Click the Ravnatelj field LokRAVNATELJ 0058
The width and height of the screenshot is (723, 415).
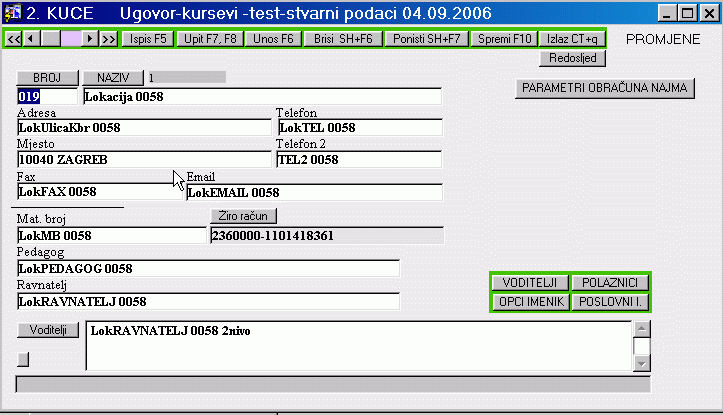pyautogui.click(x=208, y=302)
